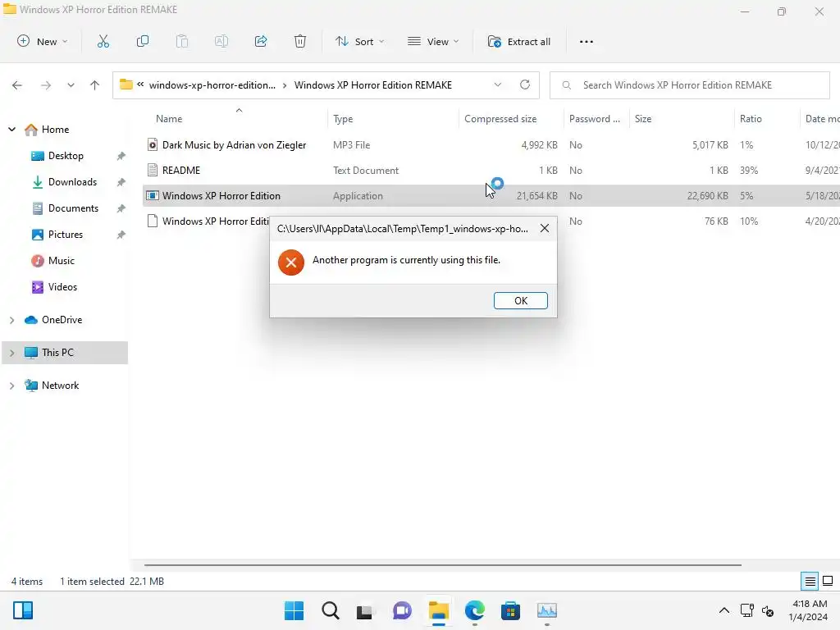Click the Cut scissors icon

pos(103,41)
